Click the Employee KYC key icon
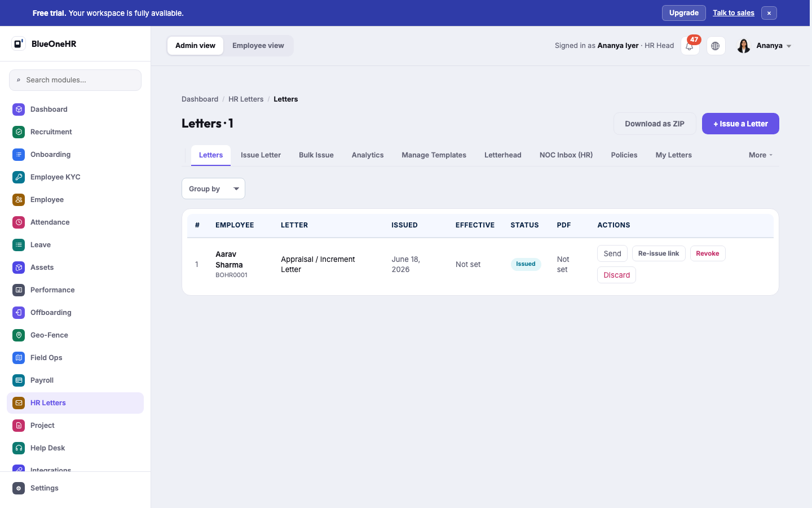Screen dimensions: 812x508 click(x=19, y=177)
